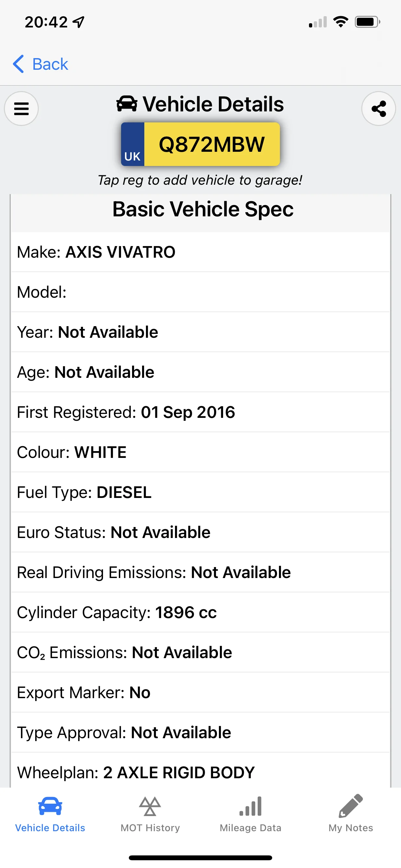Tap the Mileage Data bar chart icon
This screenshot has width=401, height=868.
point(250,806)
